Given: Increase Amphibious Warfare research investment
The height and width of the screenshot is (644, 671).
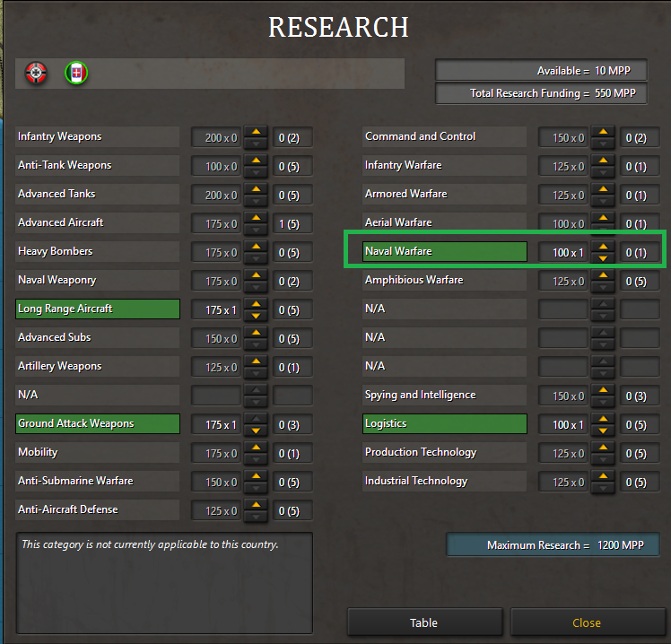Looking at the screenshot, I should click(604, 275).
